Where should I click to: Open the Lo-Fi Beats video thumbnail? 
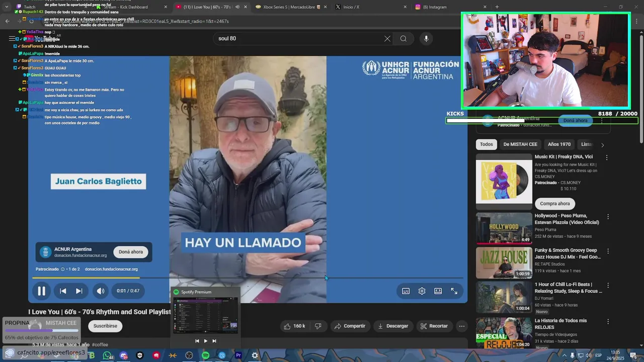tap(504, 297)
